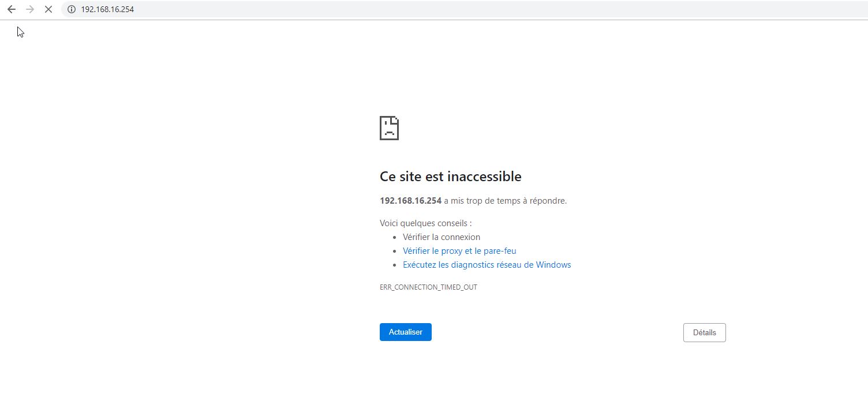Focus the address bar showing 192.168.16.254
Viewport: 868px width, 401px height.
[x=464, y=9]
